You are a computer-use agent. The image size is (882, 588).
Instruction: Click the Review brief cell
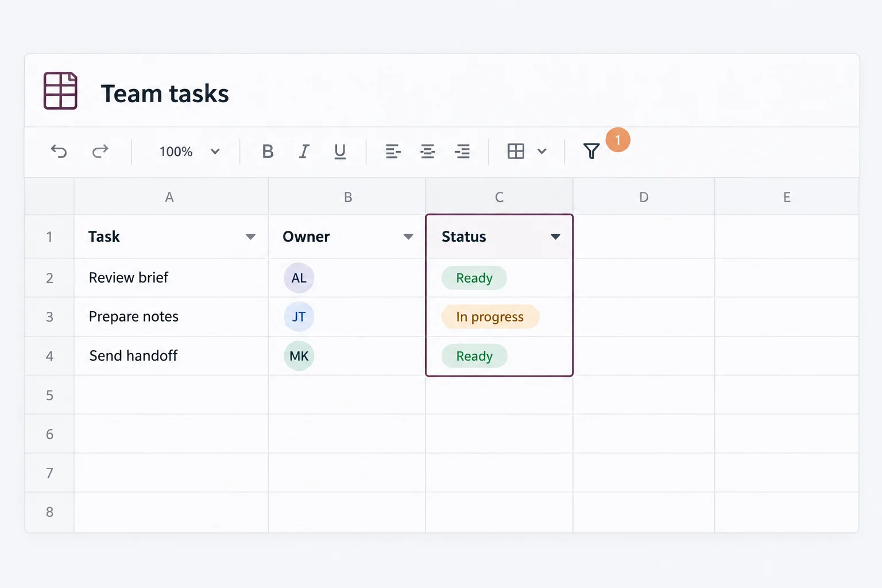coord(171,278)
